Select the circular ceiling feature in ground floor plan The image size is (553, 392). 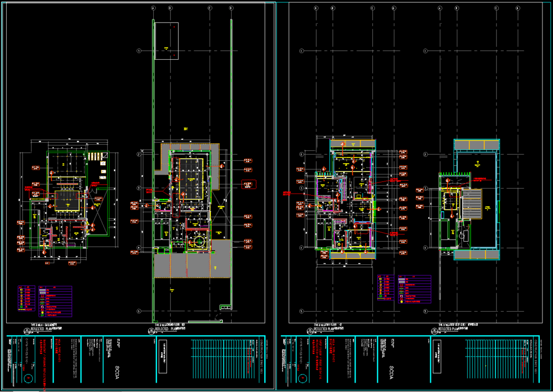199,242
